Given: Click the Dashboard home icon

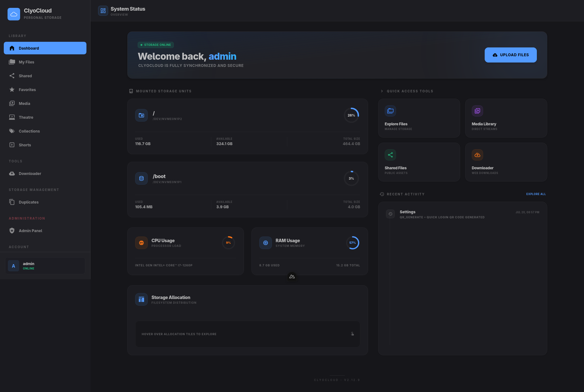Looking at the screenshot, I should 12,48.
